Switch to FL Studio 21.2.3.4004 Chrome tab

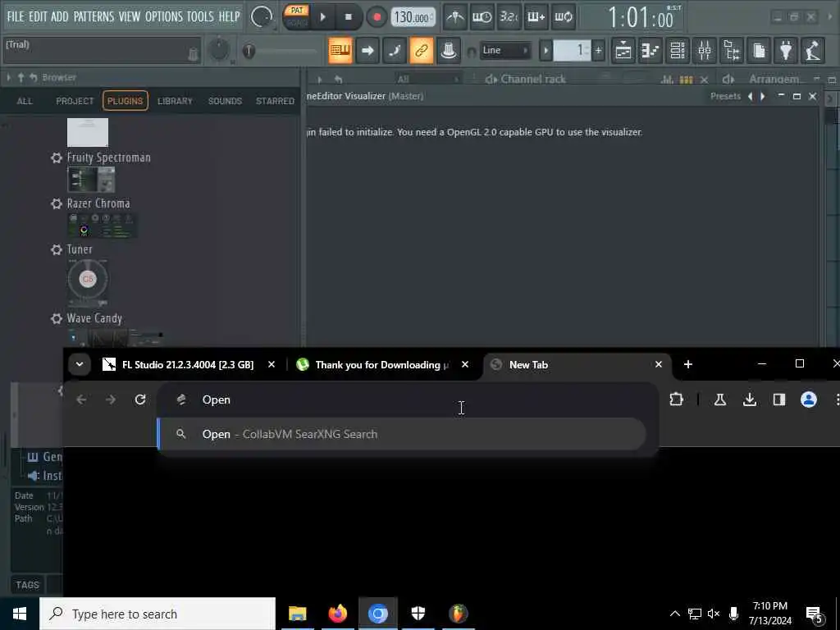tap(189, 364)
